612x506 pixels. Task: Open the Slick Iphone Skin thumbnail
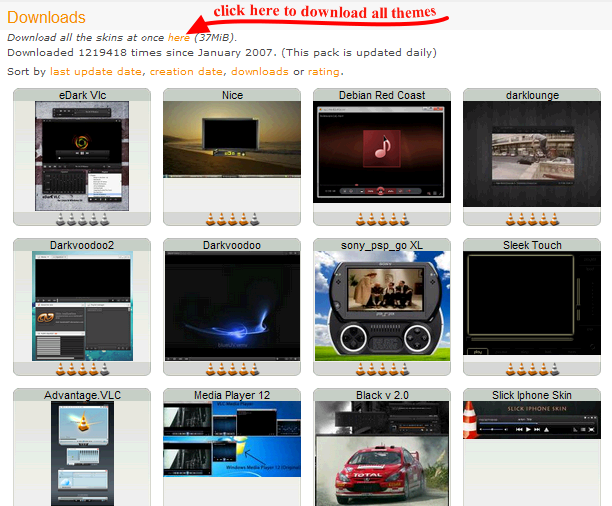click(x=532, y=420)
